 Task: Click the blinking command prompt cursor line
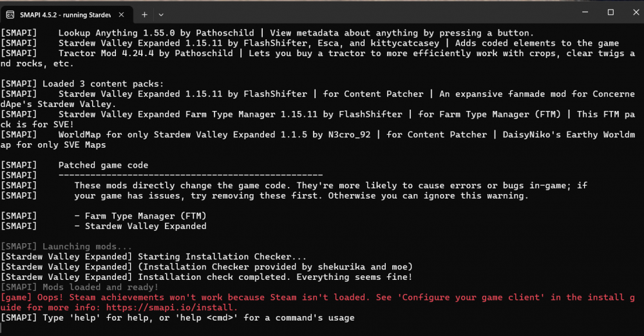click(x=1, y=328)
